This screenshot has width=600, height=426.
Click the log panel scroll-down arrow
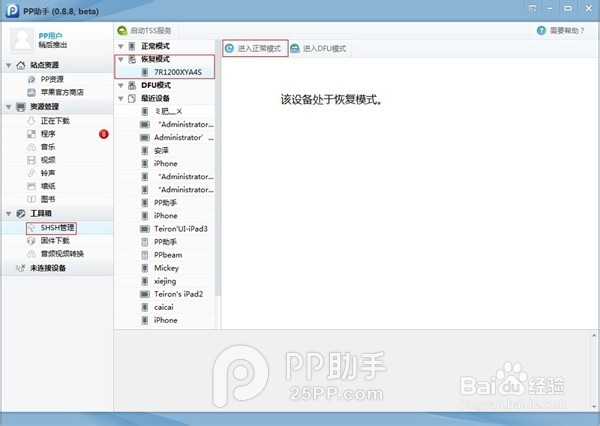click(594, 407)
